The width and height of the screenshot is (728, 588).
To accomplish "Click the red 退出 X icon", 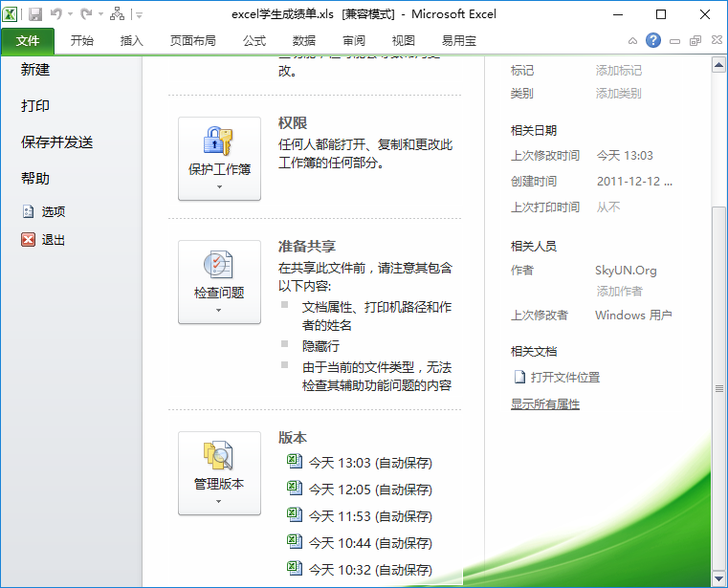I will coord(29,240).
